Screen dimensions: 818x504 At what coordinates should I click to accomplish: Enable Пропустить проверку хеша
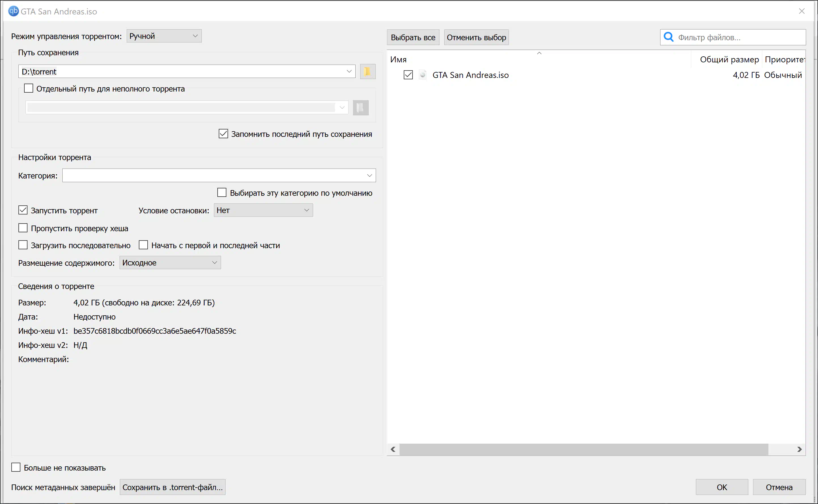tap(23, 228)
